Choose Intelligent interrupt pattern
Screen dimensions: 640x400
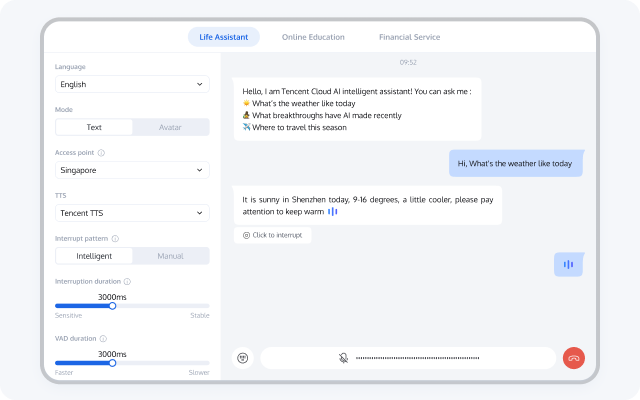[x=94, y=256]
